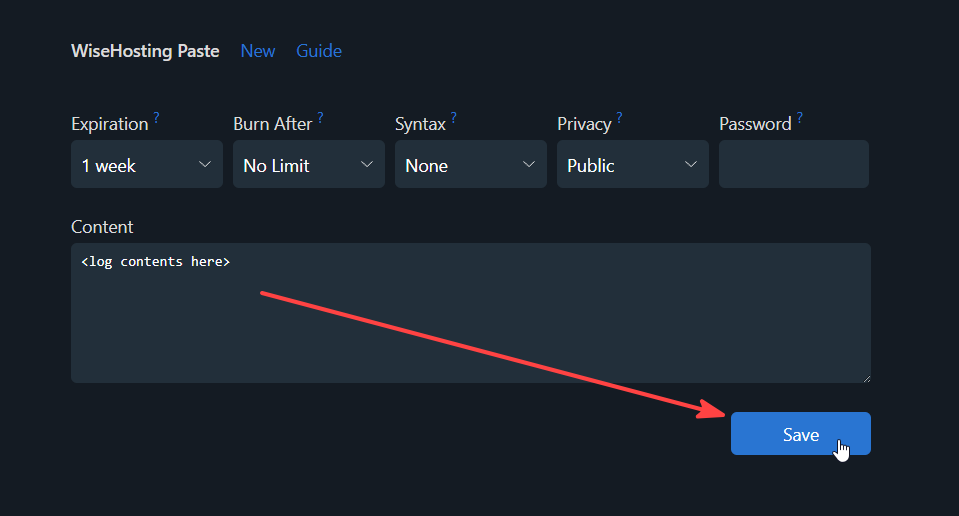Click the blue Save button
The image size is (959, 516).
pyautogui.click(x=801, y=433)
